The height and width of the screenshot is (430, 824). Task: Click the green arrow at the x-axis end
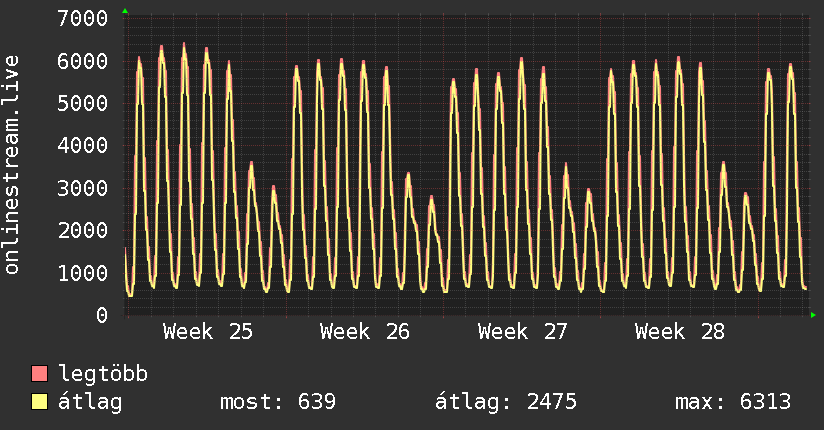click(x=813, y=315)
